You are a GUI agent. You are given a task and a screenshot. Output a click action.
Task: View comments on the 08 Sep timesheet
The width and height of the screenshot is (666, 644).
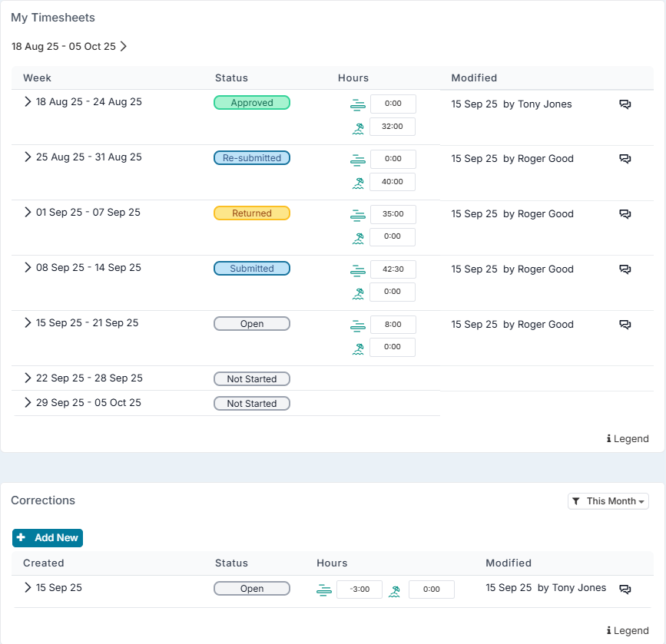click(x=625, y=269)
